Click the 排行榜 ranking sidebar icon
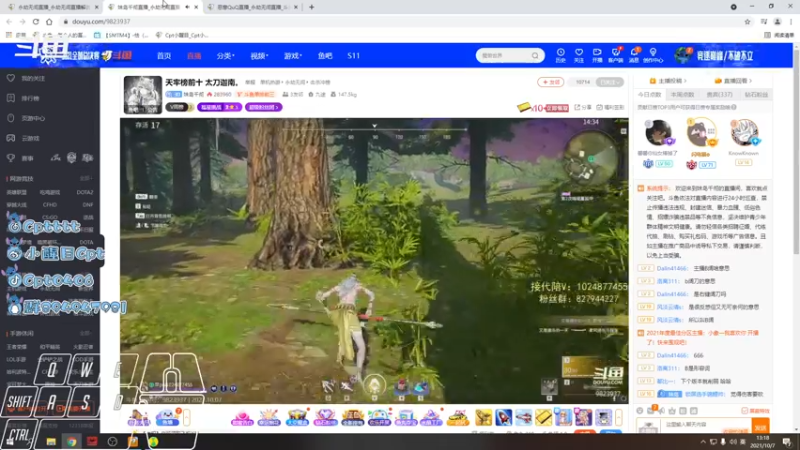Viewport: 800px width, 450px height. click(x=11, y=98)
